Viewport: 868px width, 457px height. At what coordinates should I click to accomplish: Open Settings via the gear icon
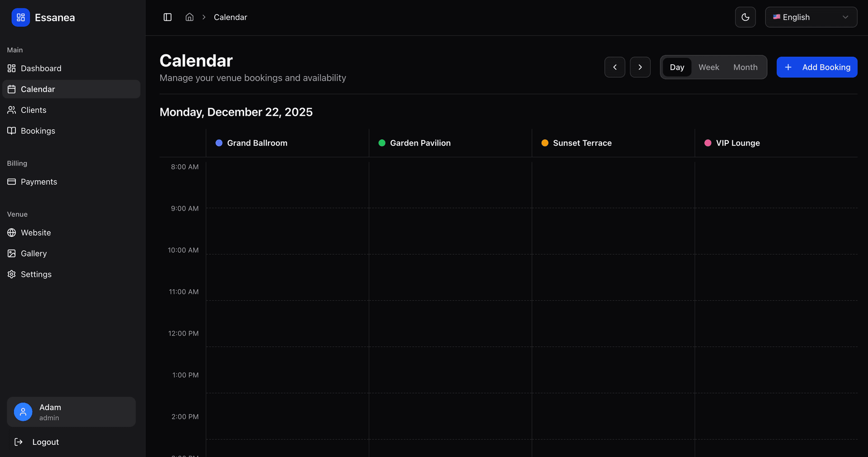[11, 274]
